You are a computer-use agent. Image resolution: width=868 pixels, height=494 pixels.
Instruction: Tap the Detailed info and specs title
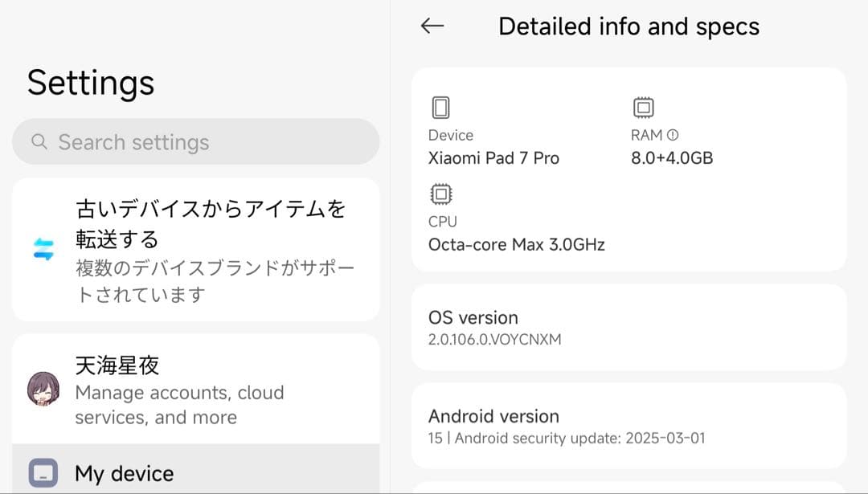pyautogui.click(x=629, y=26)
